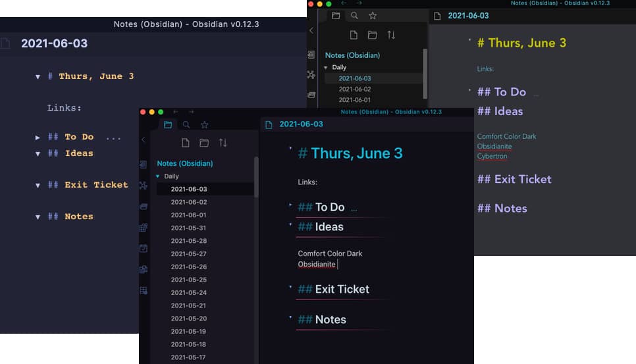
Task: Collapse Daily folder in front window
Action: tap(158, 176)
